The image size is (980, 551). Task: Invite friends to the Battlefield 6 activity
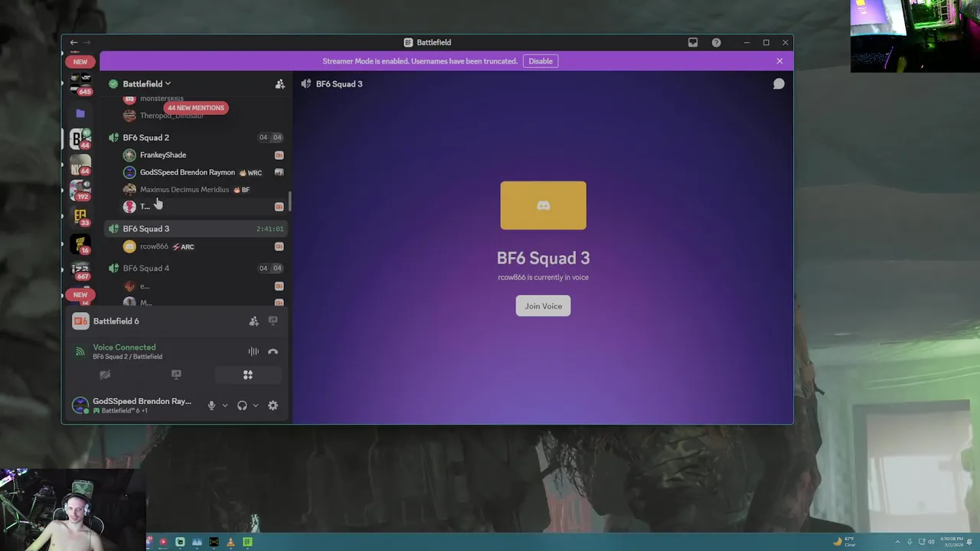pyautogui.click(x=253, y=321)
